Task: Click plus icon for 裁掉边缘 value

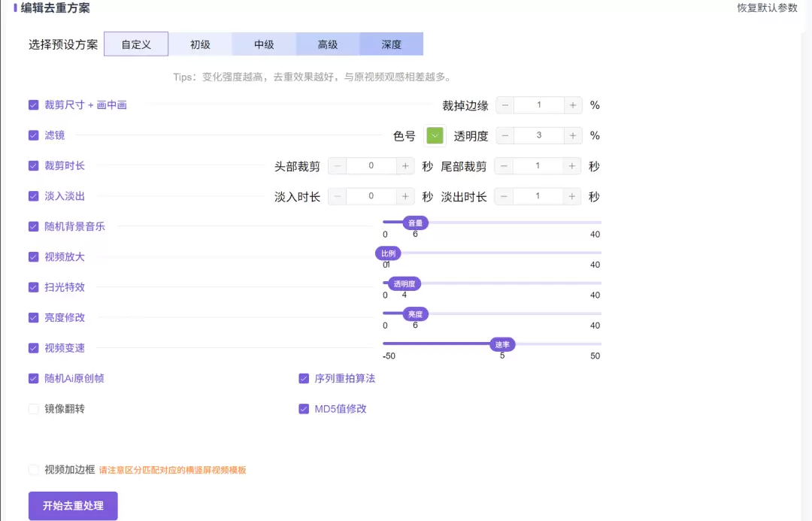Action: pyautogui.click(x=573, y=105)
